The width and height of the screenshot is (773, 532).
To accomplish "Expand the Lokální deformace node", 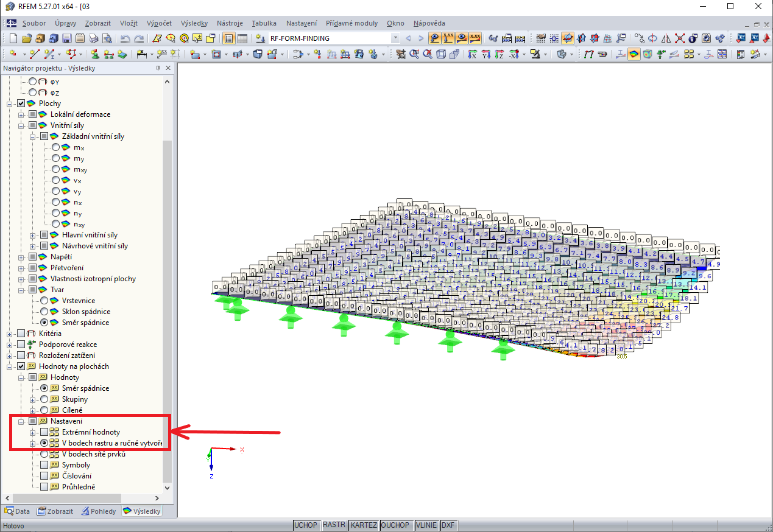I will tap(21, 114).
